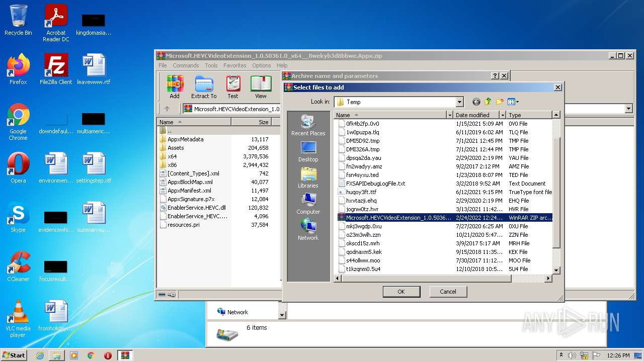The image size is (644, 362).
Task: Open the Commands menu
Action: click(x=186, y=65)
